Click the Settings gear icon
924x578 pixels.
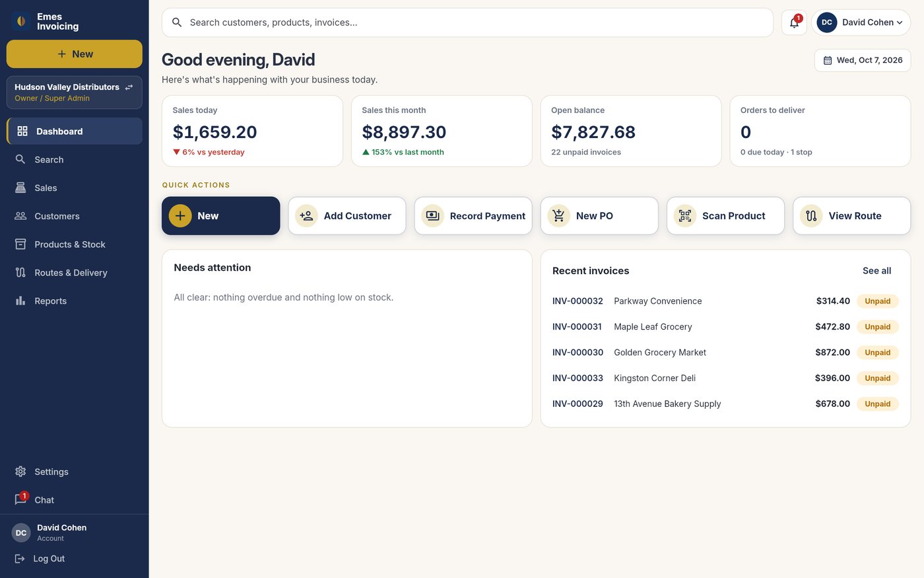click(20, 472)
